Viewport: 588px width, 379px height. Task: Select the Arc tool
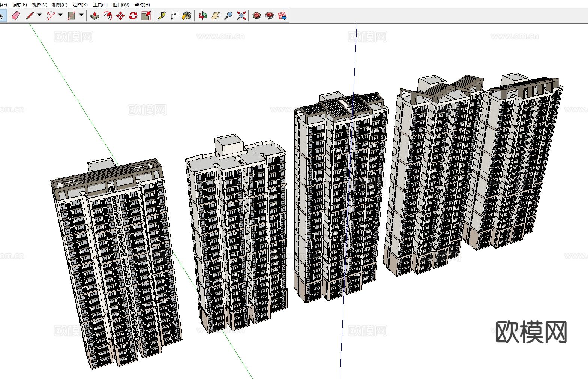(x=51, y=16)
